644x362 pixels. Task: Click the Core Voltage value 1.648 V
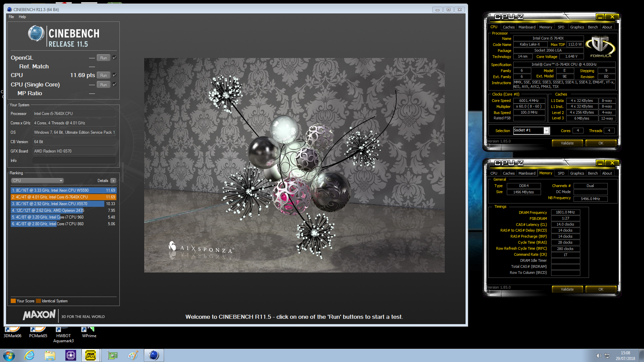pyautogui.click(x=571, y=57)
